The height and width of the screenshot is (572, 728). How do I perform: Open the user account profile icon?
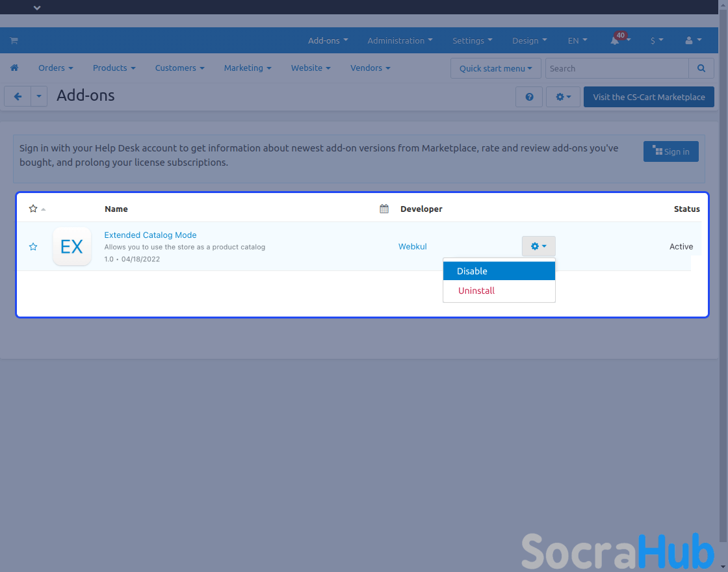pos(689,40)
